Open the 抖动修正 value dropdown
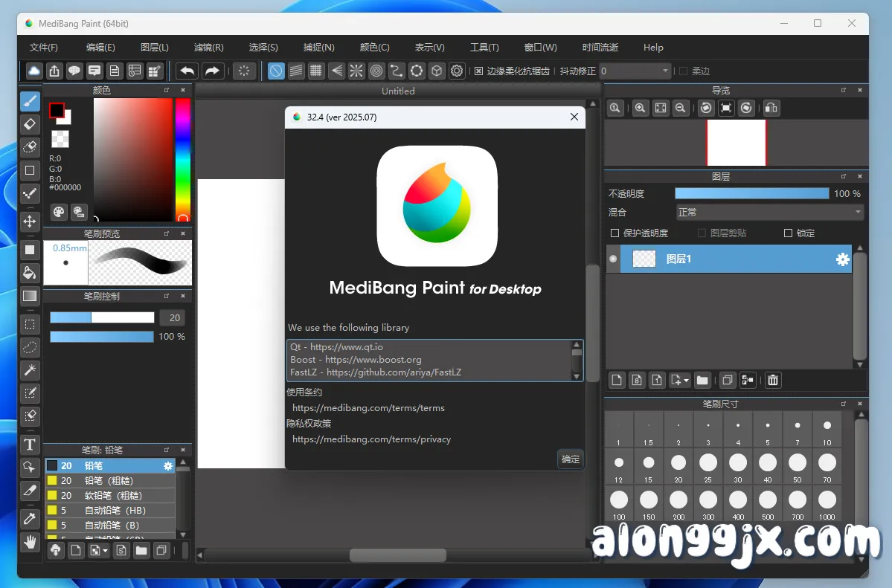This screenshot has width=892, height=588. point(665,71)
